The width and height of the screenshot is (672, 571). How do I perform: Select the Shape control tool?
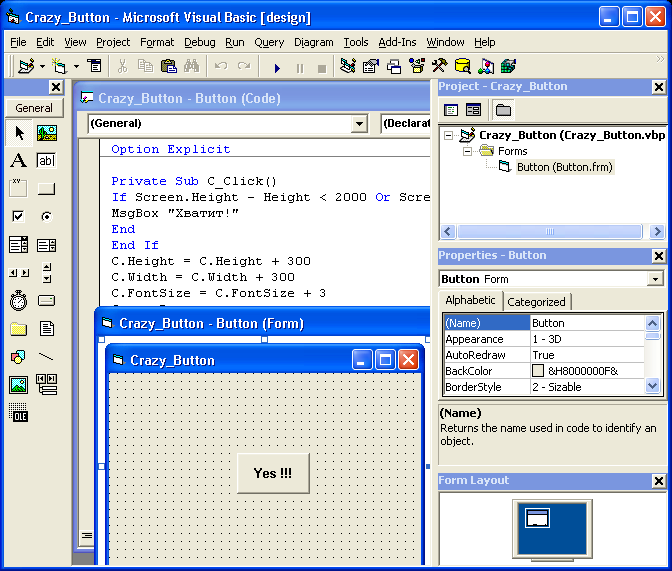[18, 357]
